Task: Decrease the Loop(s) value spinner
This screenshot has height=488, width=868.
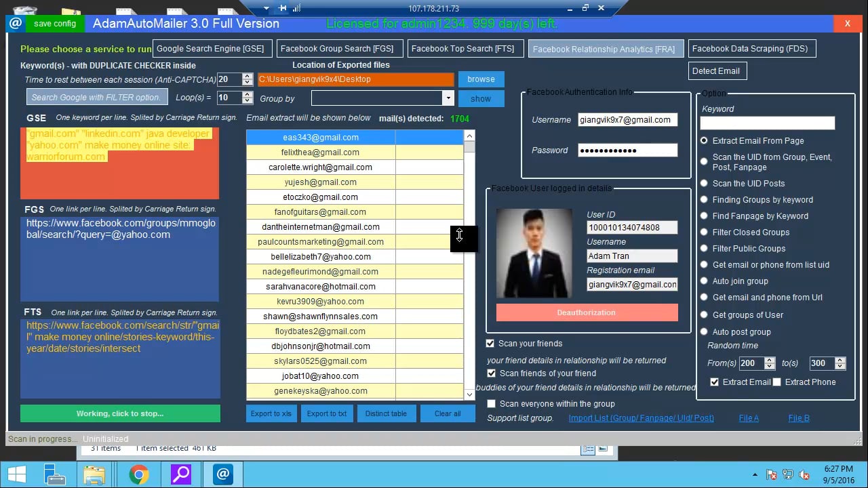Action: [248, 100]
